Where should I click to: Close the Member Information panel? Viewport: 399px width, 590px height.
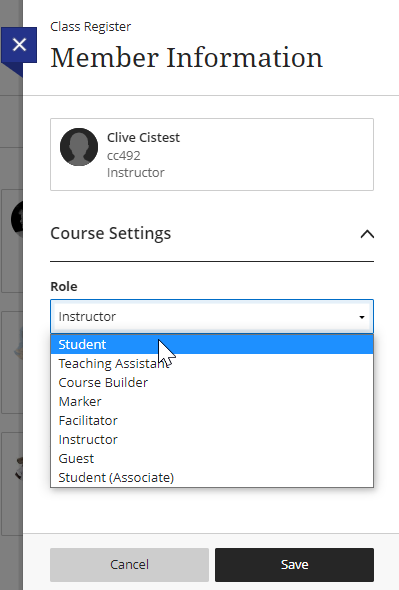point(19,45)
